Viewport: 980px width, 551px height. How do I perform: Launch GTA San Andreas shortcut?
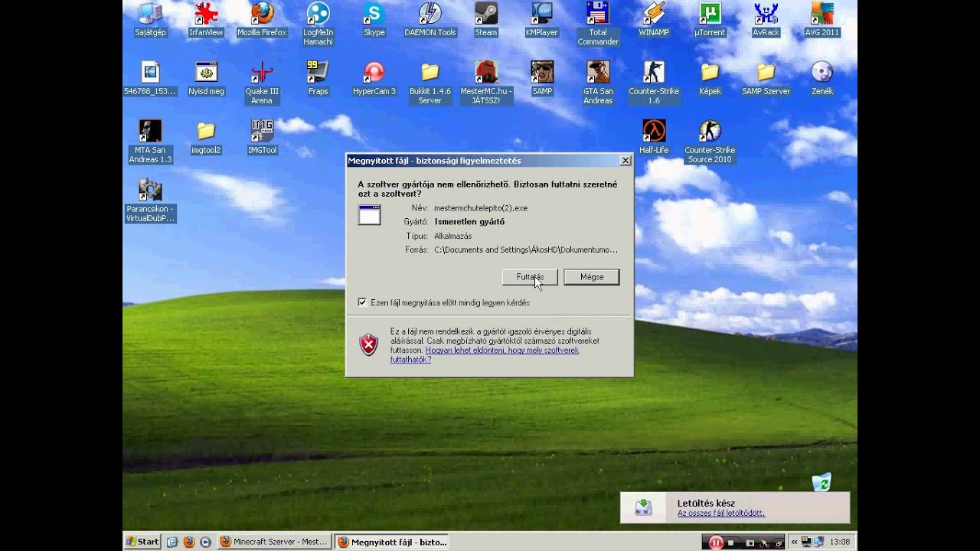(x=598, y=83)
